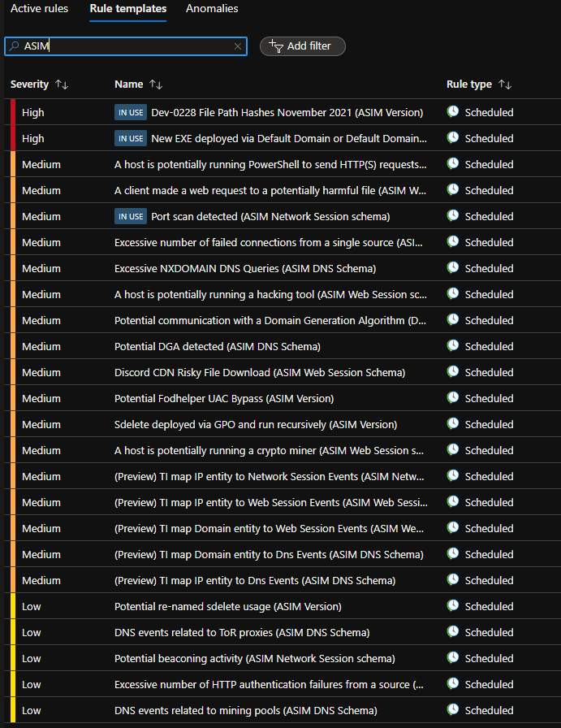Select Potential Fodhelper UAC Bypass rule
The height and width of the screenshot is (728, 561).
224,398
